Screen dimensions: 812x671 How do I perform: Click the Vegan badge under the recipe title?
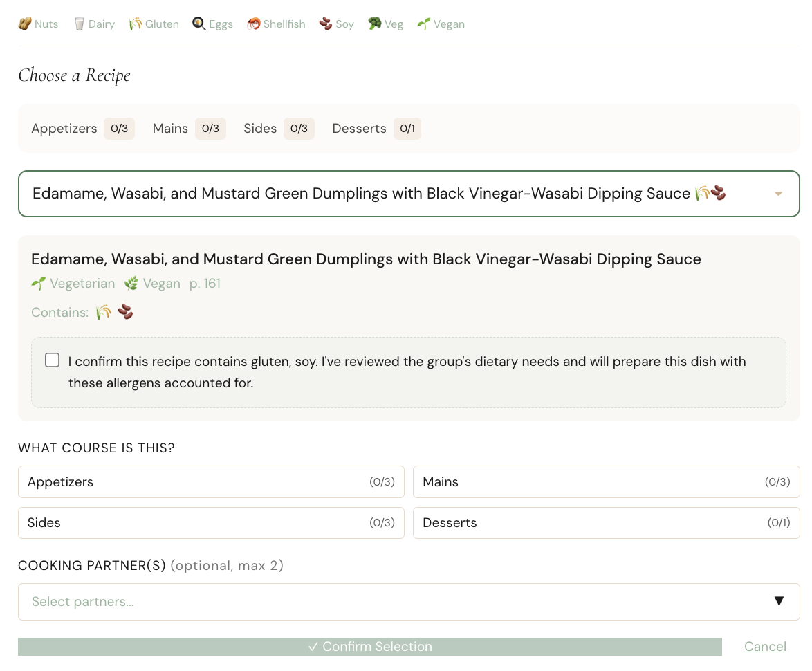pyautogui.click(x=152, y=283)
